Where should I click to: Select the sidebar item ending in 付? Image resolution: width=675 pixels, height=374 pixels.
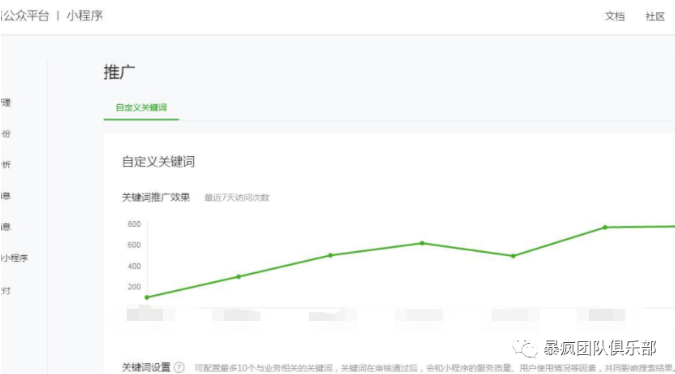tap(6, 291)
